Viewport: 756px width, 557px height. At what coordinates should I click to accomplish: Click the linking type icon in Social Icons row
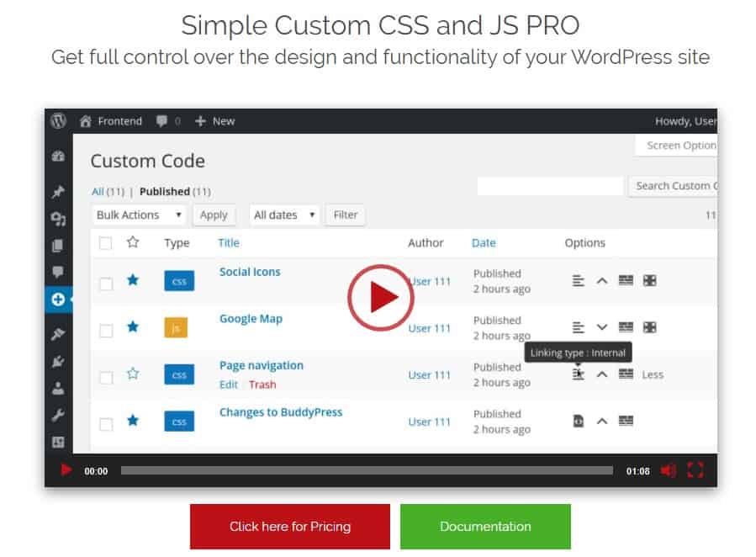(x=578, y=281)
